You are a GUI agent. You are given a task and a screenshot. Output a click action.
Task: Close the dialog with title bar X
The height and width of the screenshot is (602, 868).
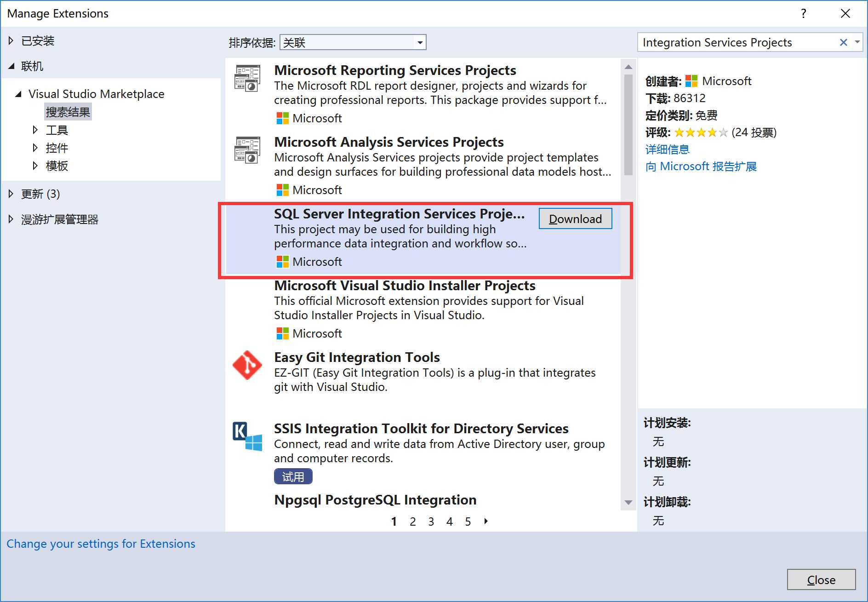pos(845,13)
